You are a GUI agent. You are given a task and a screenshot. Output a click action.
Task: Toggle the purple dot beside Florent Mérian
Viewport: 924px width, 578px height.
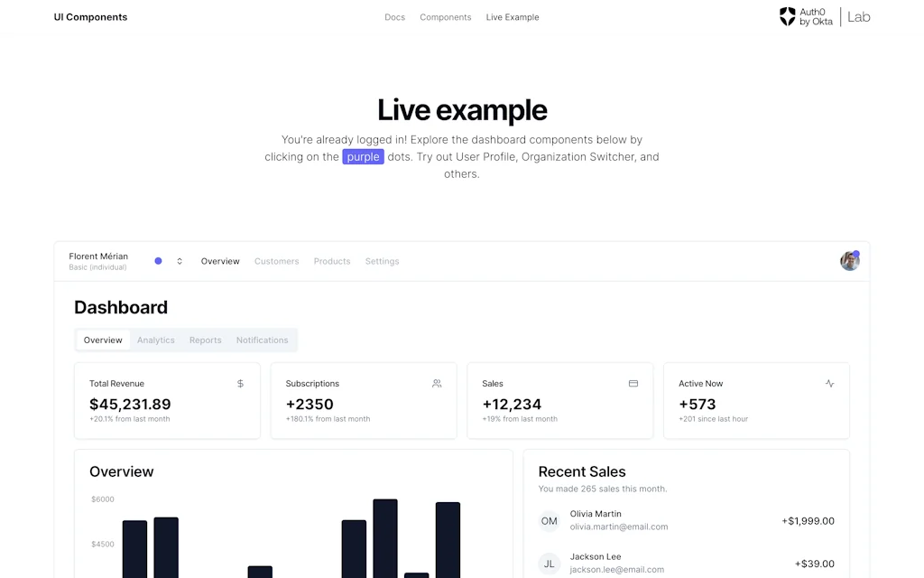(157, 260)
